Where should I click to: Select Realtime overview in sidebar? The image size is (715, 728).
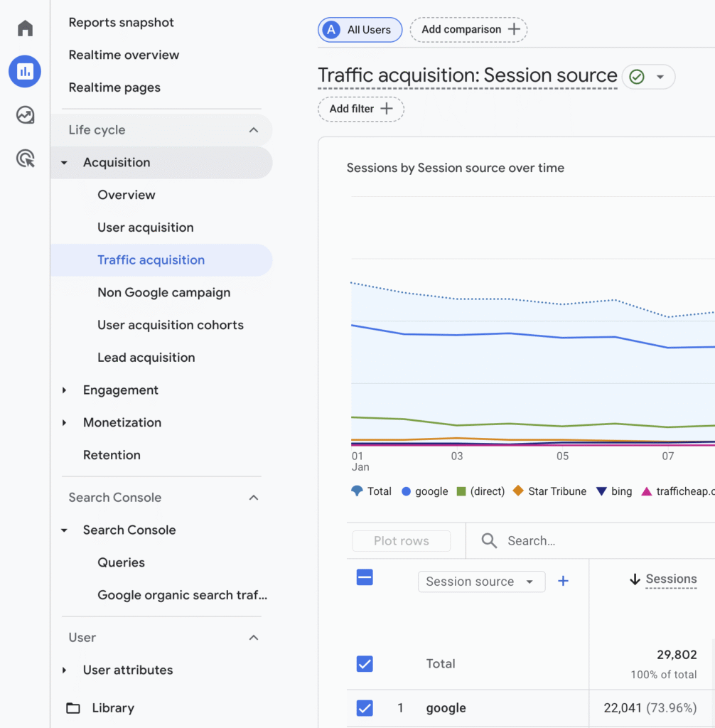coord(124,55)
